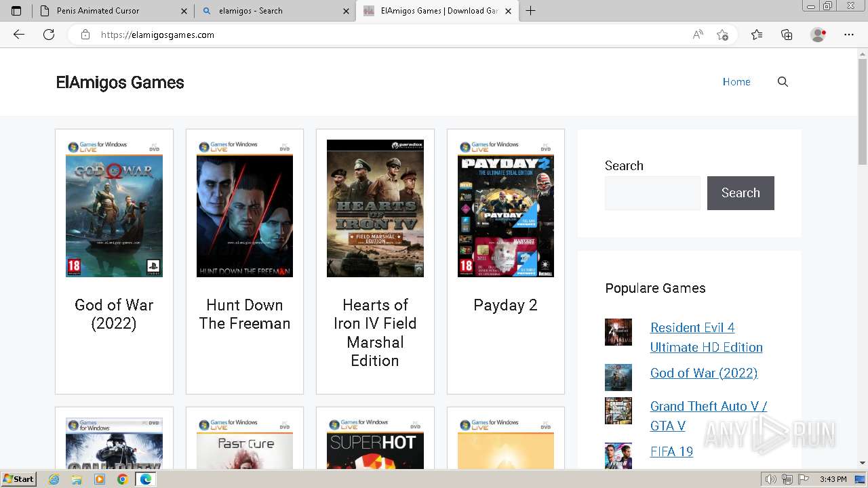868x488 pixels.
Task: Select the ElAmigos Games tab
Action: click(x=437, y=11)
